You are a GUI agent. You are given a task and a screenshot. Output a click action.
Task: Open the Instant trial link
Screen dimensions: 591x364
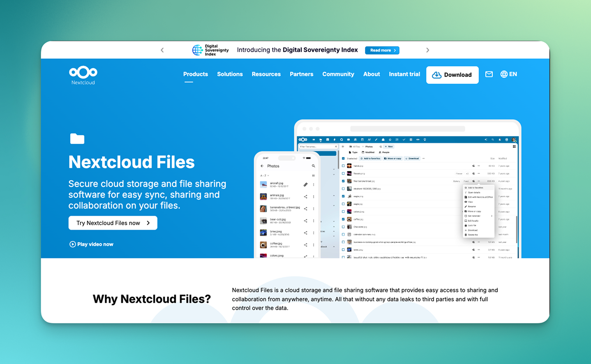click(404, 74)
